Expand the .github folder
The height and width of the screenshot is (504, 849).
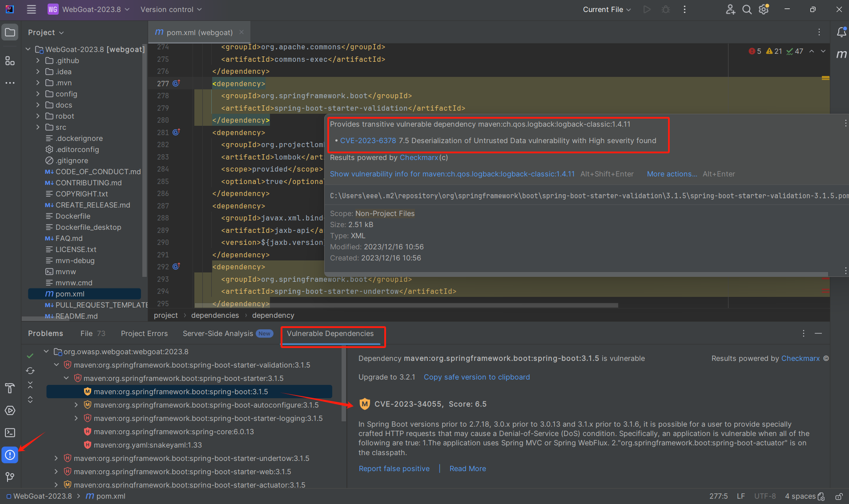(38, 60)
